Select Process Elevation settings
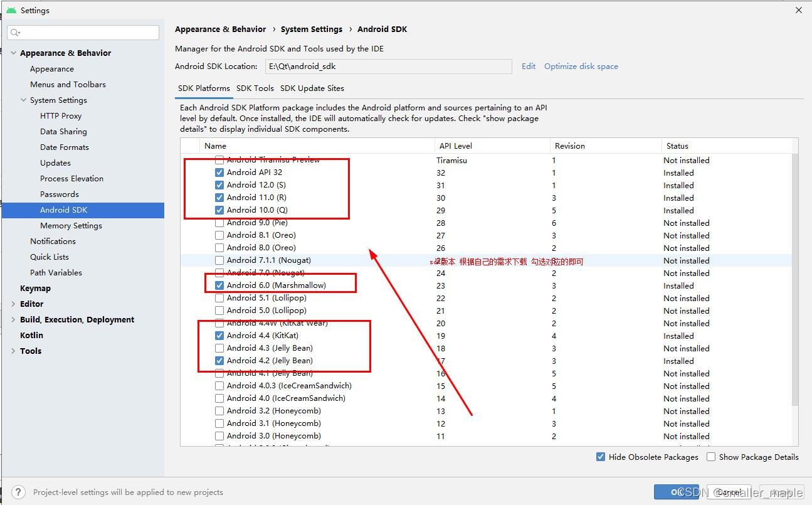This screenshot has width=812, height=505. [x=71, y=178]
